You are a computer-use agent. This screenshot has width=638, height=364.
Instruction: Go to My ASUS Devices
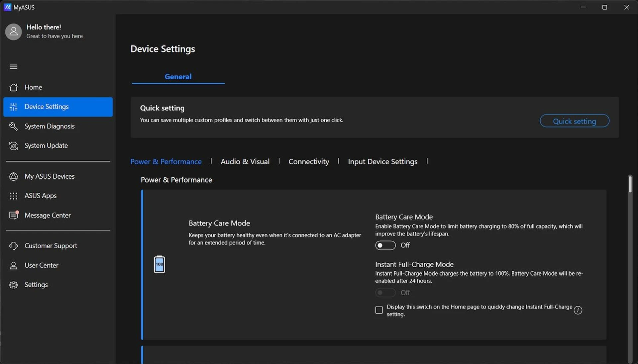tap(58, 176)
